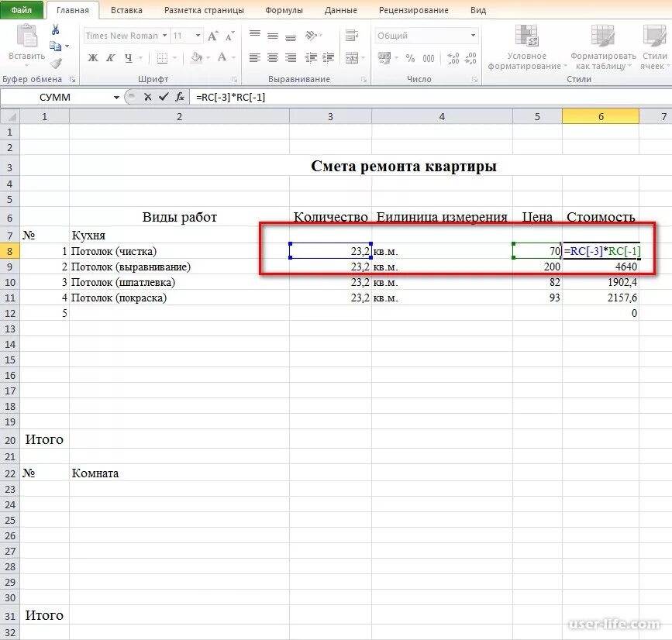Apply fill color with the paint bucket

tap(197, 57)
